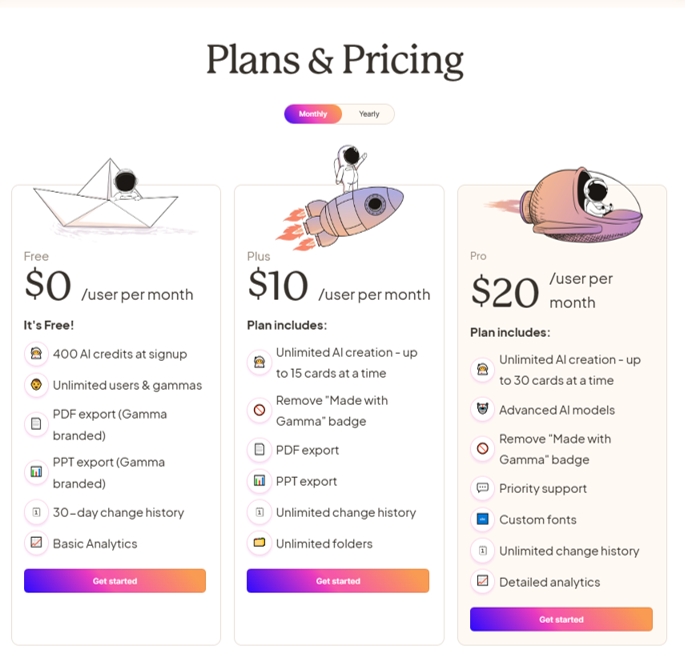Click the 30-day change history icon
Screen dimensions: 685x657
click(x=36, y=512)
